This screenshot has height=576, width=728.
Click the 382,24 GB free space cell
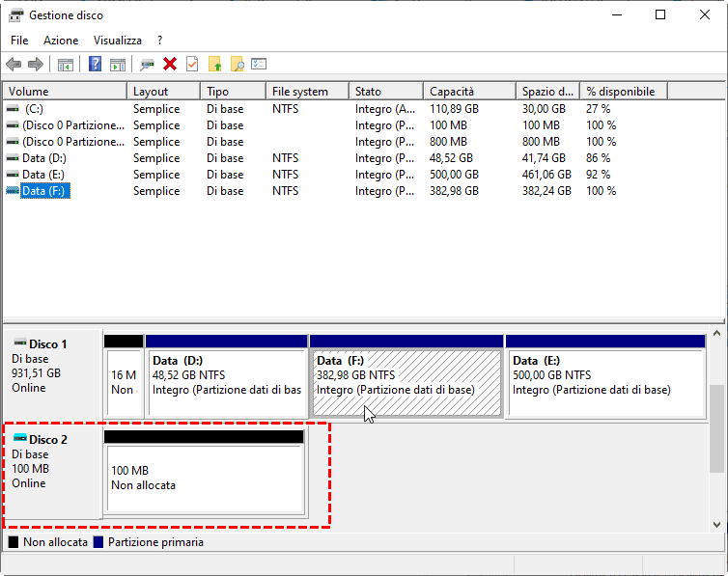[x=546, y=191]
